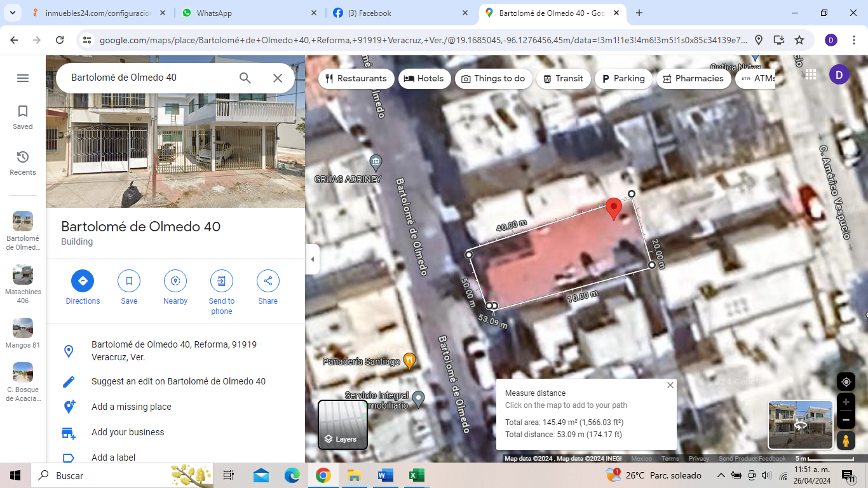Open a new browser tab
Viewport: 868px width, 488px height.
[x=639, y=13]
